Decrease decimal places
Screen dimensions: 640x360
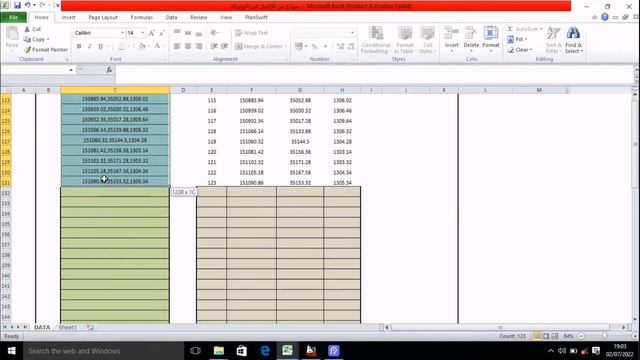coord(351,46)
